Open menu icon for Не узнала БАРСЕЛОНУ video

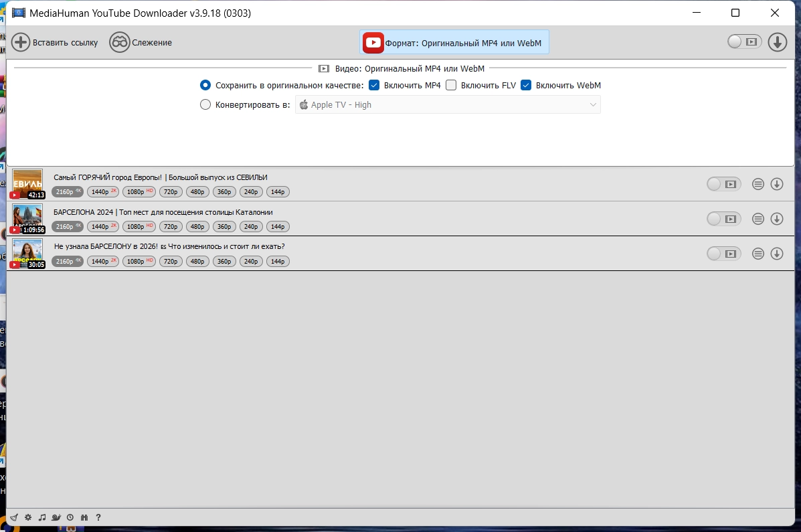(x=758, y=254)
